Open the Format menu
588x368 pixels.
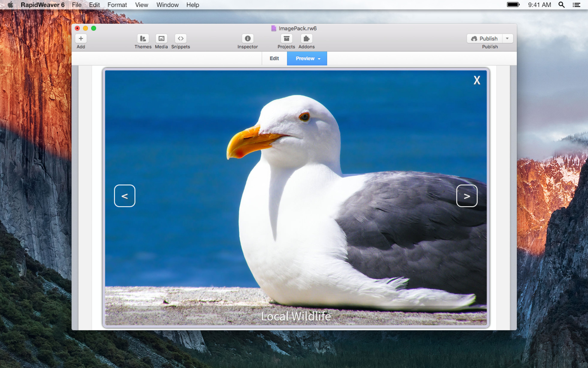pos(117,5)
